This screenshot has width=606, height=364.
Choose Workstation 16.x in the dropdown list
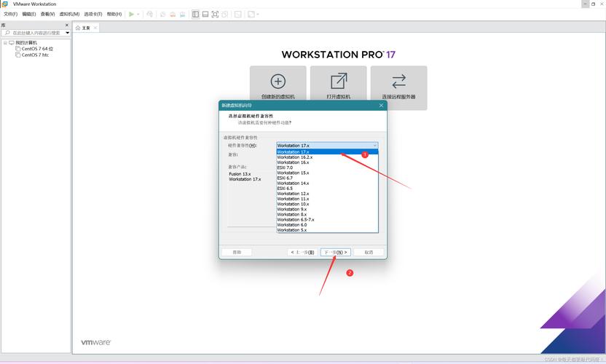point(327,162)
